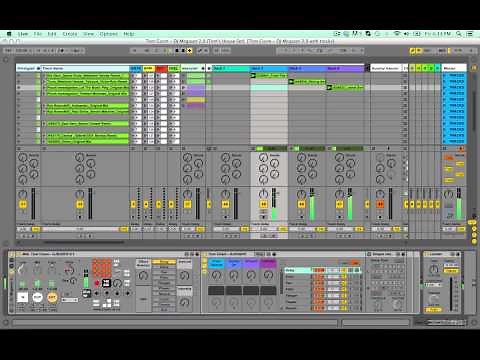Click the white circle pad in first device
This screenshot has height=360, width=480.
pyautogui.click(x=37, y=297)
